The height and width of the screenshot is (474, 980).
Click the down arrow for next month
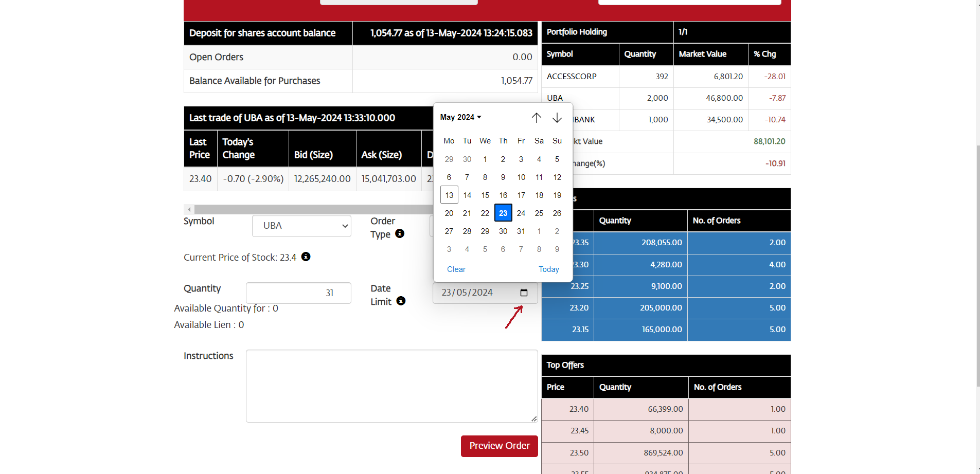coord(557,118)
